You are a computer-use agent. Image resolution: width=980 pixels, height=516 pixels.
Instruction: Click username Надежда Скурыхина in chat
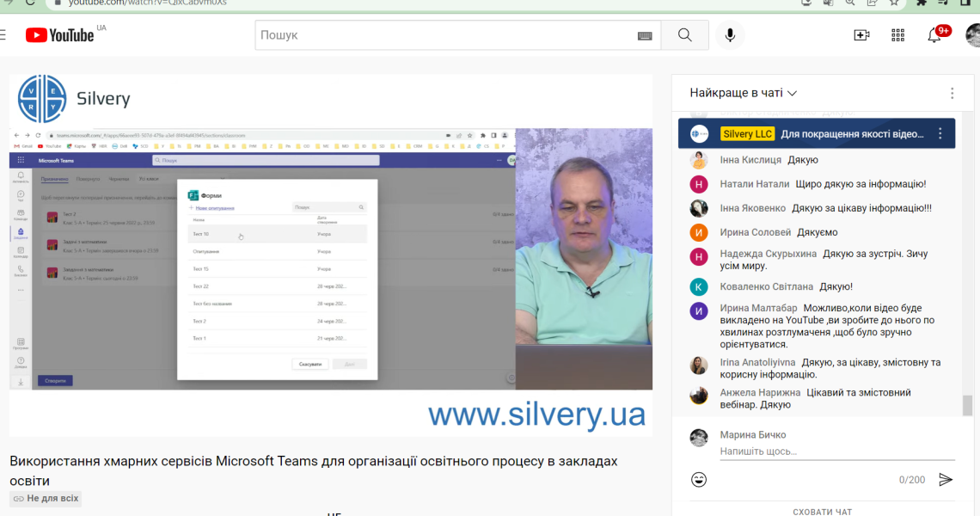click(769, 254)
